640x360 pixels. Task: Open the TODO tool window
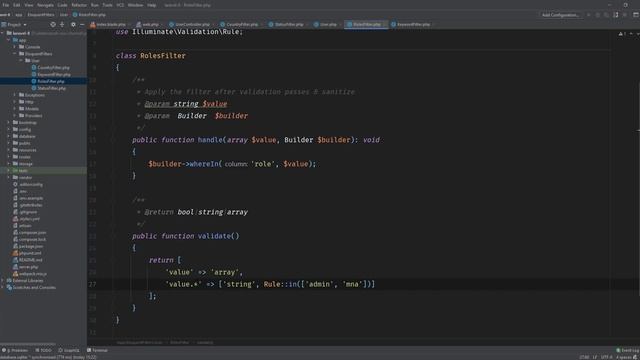pos(44,350)
